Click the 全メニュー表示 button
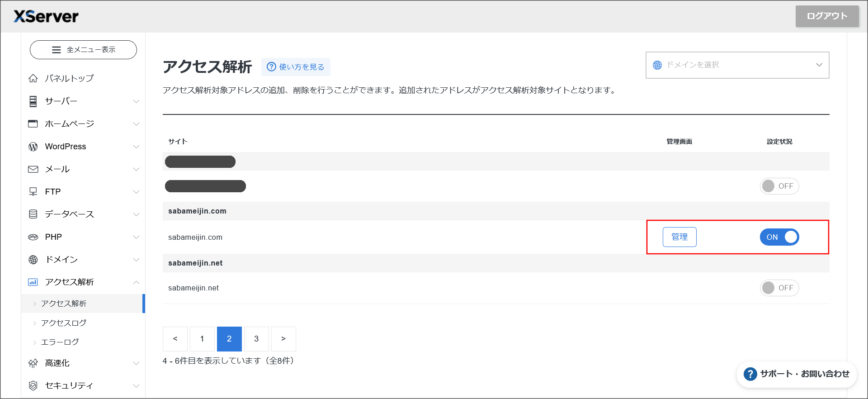The width and height of the screenshot is (868, 399). click(83, 50)
